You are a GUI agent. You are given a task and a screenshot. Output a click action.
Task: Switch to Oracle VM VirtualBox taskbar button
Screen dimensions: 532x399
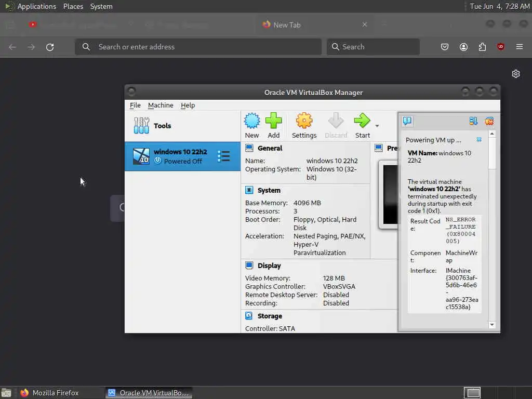[148, 393]
